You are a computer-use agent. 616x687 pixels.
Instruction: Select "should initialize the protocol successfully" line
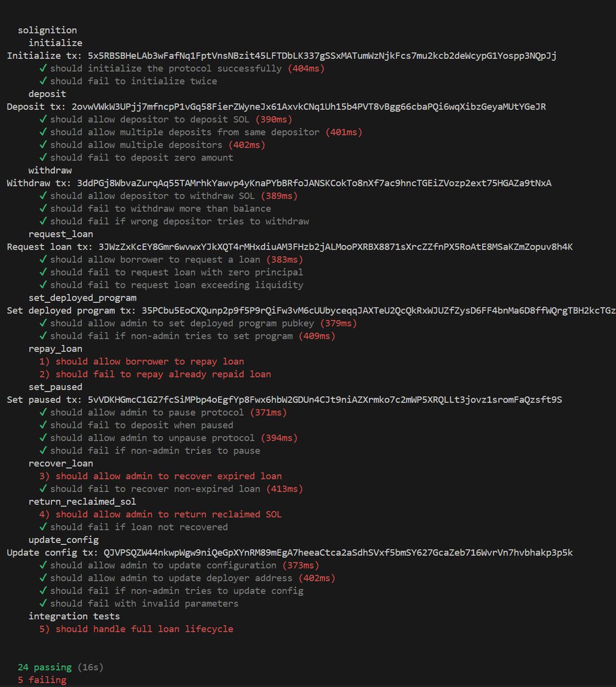(182, 68)
